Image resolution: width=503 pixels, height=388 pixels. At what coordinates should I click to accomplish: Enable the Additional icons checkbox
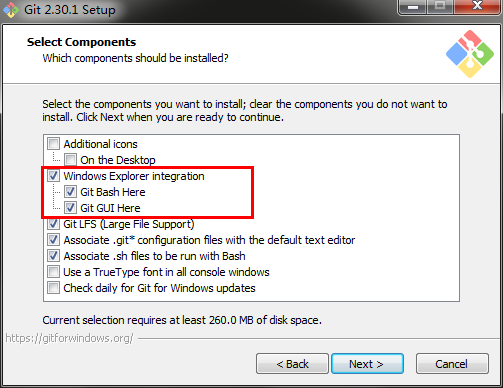[x=53, y=144]
